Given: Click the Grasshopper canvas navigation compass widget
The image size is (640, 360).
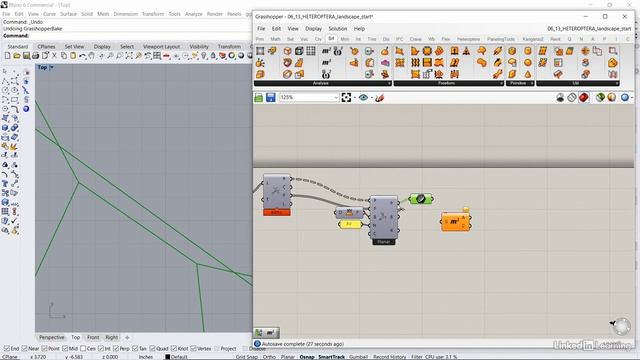Looking at the screenshot, I should (622, 326).
